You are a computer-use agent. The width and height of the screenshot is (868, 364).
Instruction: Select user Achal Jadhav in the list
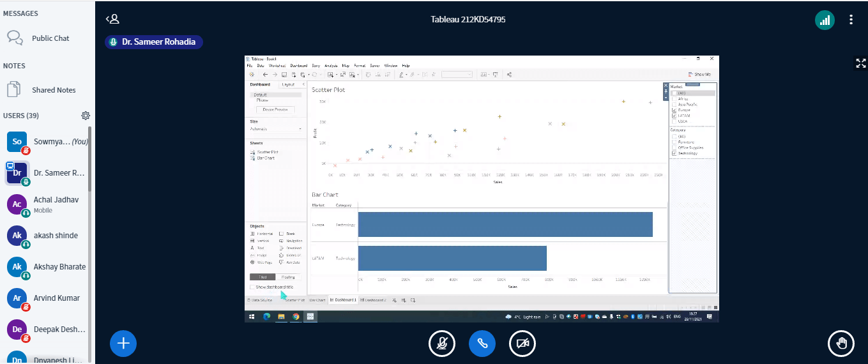(x=47, y=204)
